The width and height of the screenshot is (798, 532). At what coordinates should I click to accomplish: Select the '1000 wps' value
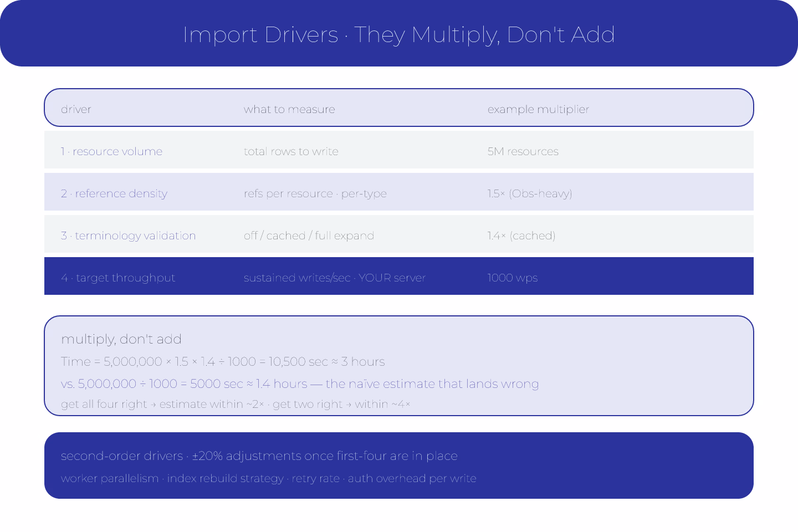click(x=513, y=278)
